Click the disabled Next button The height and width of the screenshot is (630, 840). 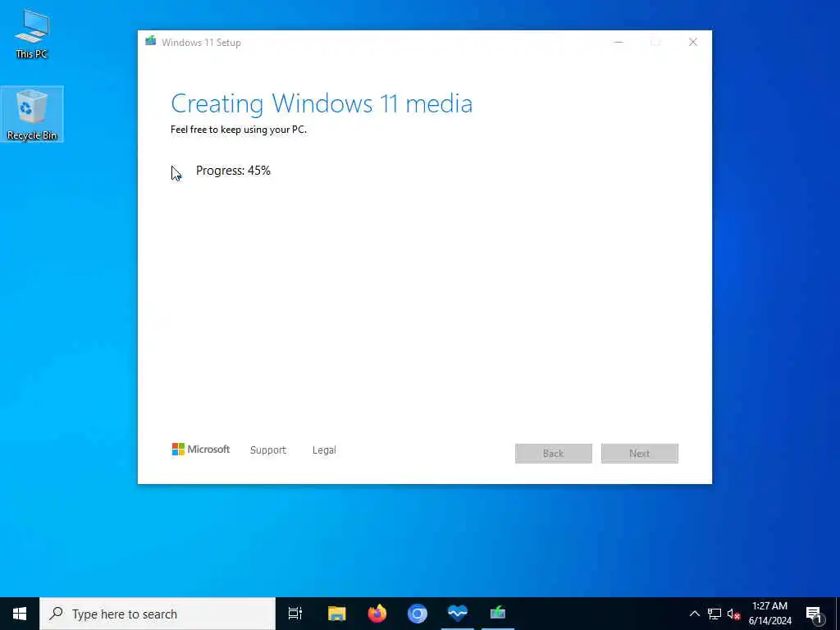coord(640,453)
